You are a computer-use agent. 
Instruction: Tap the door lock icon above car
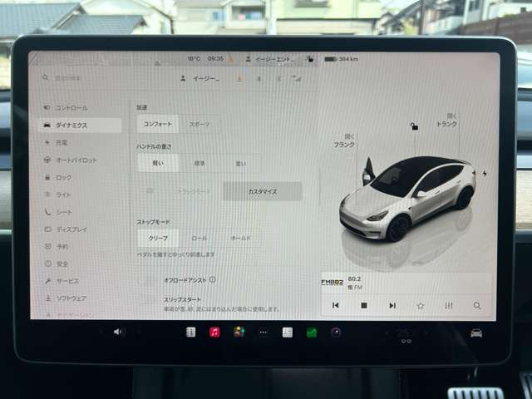point(413,126)
